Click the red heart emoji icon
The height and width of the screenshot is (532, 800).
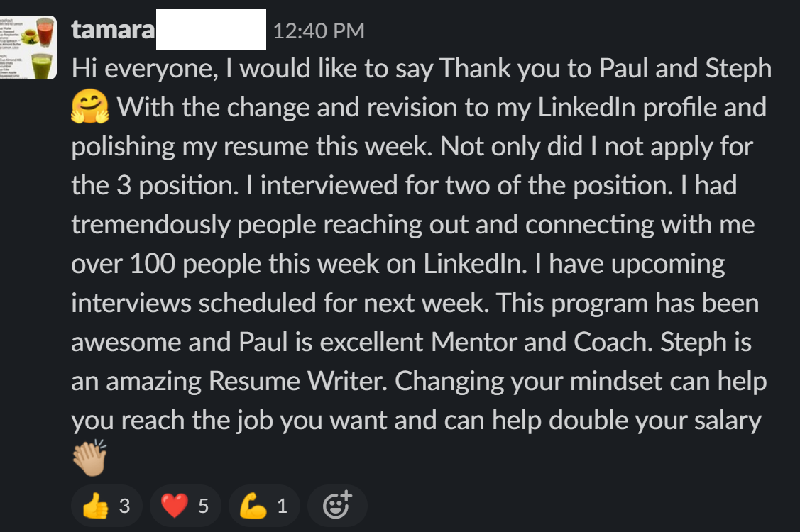pos(174,506)
